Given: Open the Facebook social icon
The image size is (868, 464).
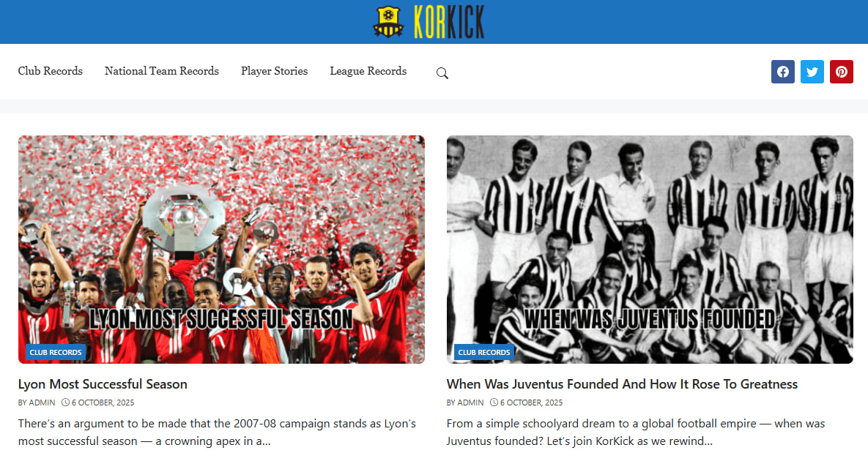Looking at the screenshot, I should (x=783, y=72).
